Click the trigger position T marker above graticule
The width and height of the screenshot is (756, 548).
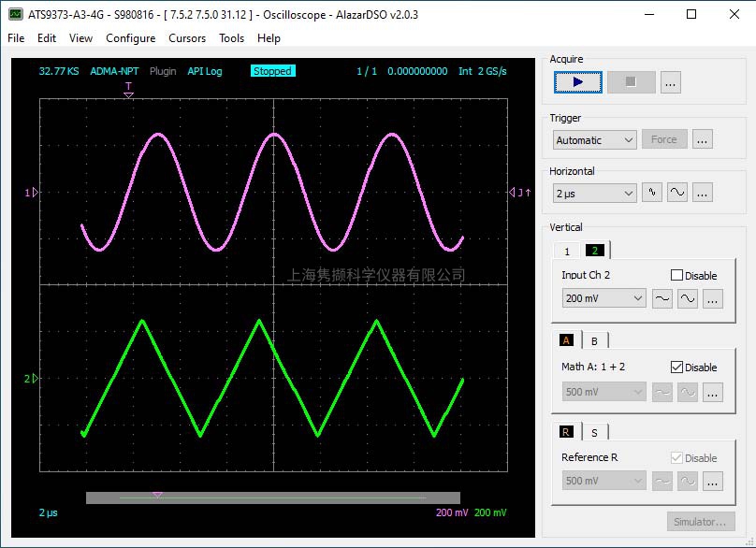tap(128, 90)
